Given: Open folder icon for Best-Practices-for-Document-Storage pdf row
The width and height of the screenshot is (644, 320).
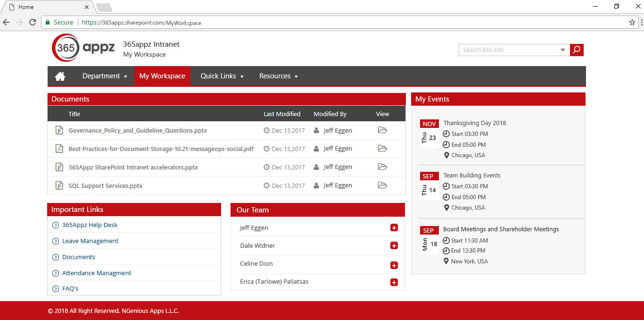Looking at the screenshot, I should 382,149.
